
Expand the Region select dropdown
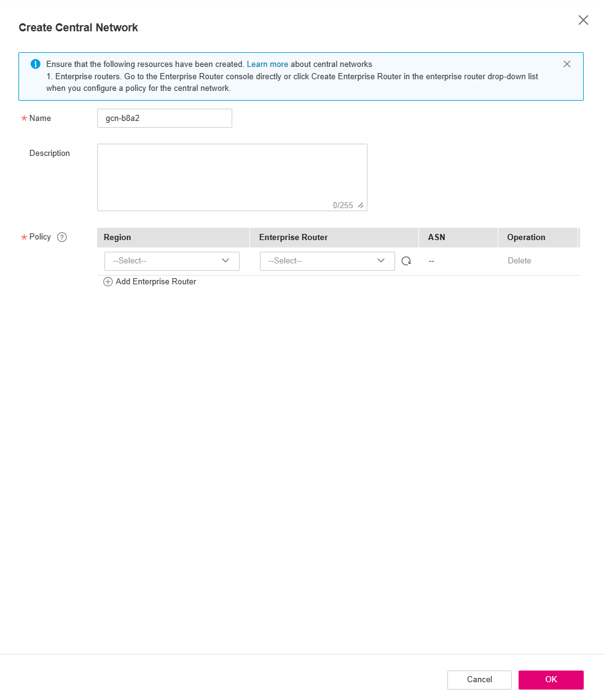click(172, 261)
